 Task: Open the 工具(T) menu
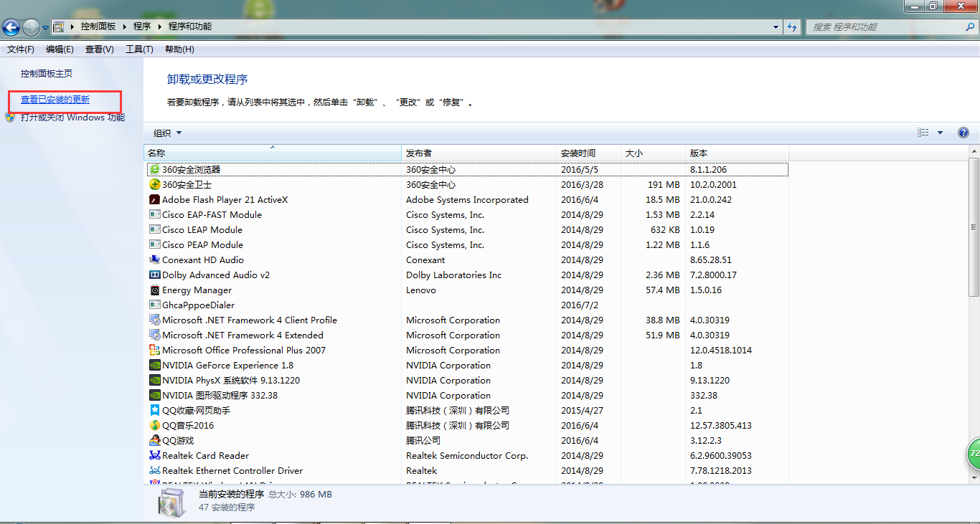pos(139,49)
